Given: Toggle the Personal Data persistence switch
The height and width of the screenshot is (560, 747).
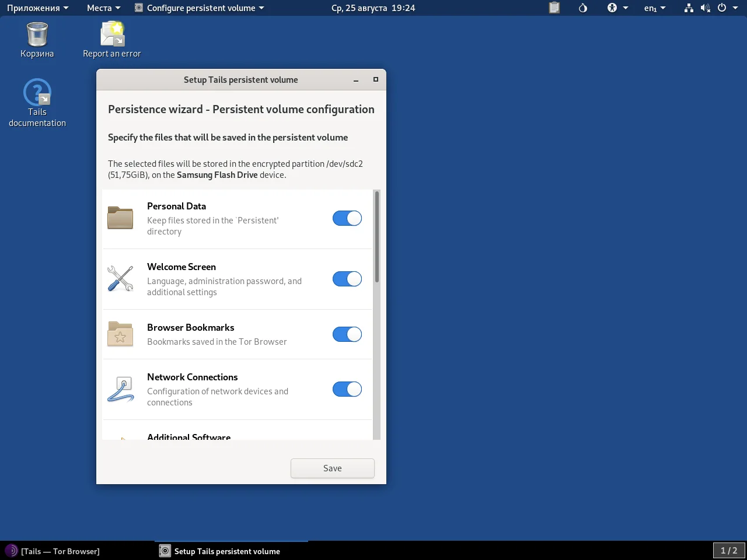Looking at the screenshot, I should pyautogui.click(x=347, y=218).
